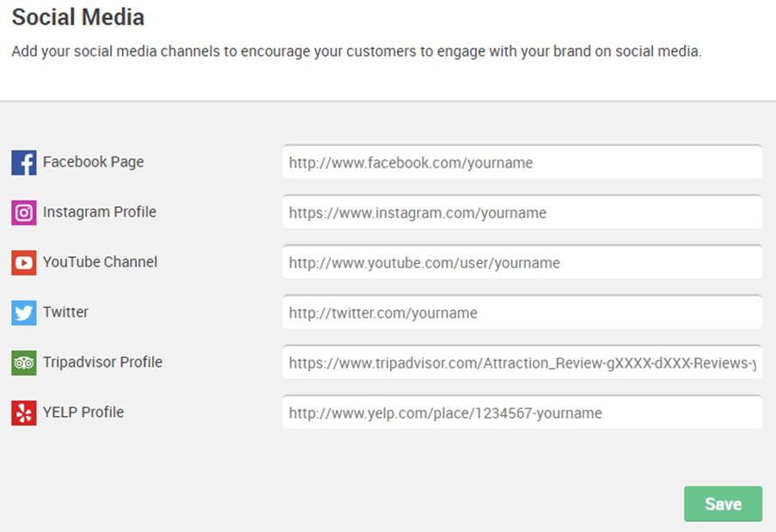Viewport: 776px width, 532px height.
Task: Click the Facebook Page label
Action: tap(93, 162)
